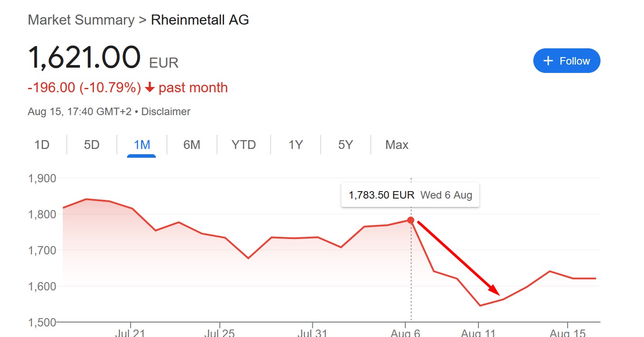Open the 6M chart range
Image resolution: width=644 pixels, height=337 pixels.
pos(192,145)
